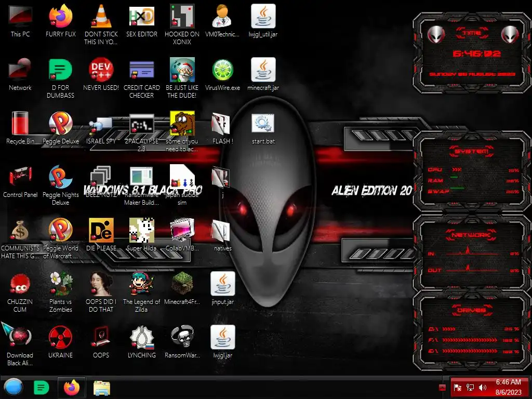This screenshot has height=399, width=532.
Task: Open the 6:46 AM taskbar clock
Action: [508, 387]
